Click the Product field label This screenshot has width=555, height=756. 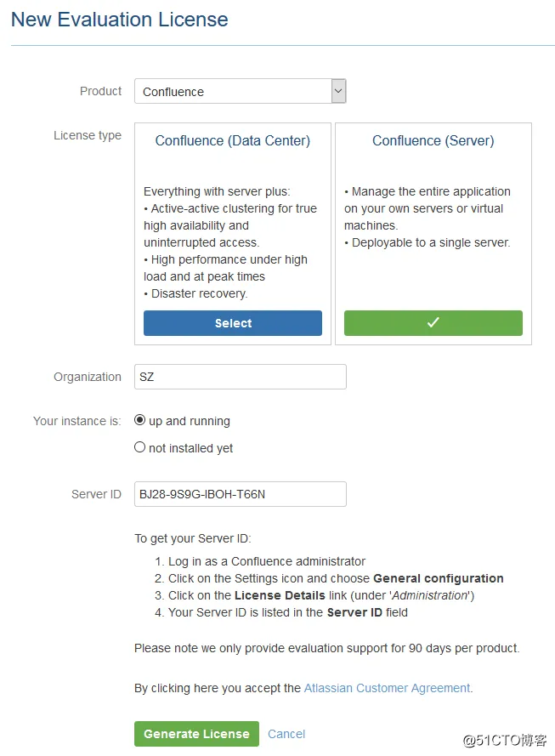tap(101, 91)
